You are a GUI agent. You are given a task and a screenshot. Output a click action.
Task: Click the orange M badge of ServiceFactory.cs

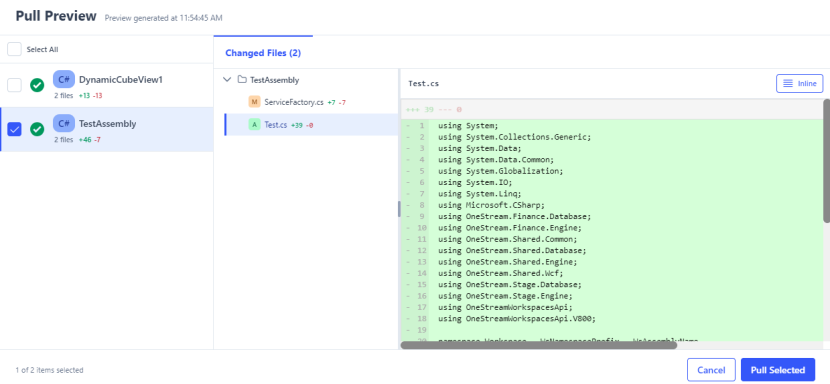[254, 102]
